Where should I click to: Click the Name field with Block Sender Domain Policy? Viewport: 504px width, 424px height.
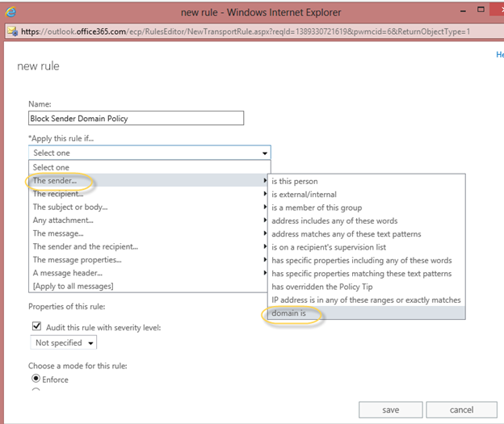coord(136,118)
